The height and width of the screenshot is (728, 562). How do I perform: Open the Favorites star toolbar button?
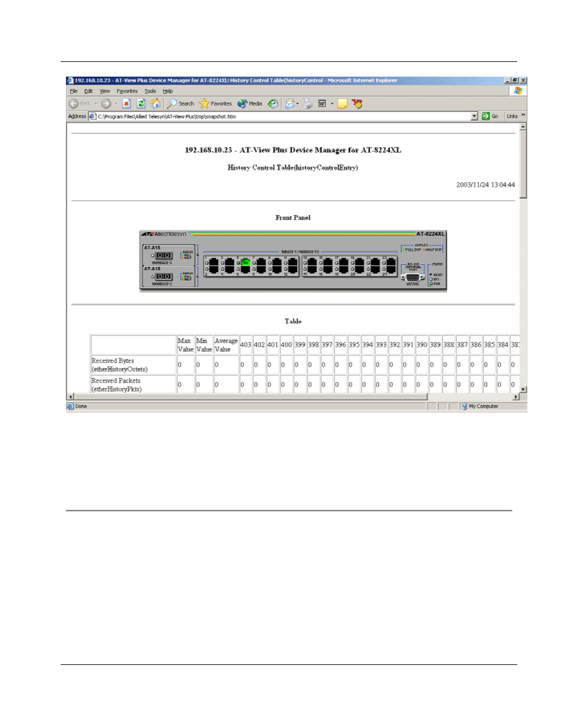(x=216, y=104)
